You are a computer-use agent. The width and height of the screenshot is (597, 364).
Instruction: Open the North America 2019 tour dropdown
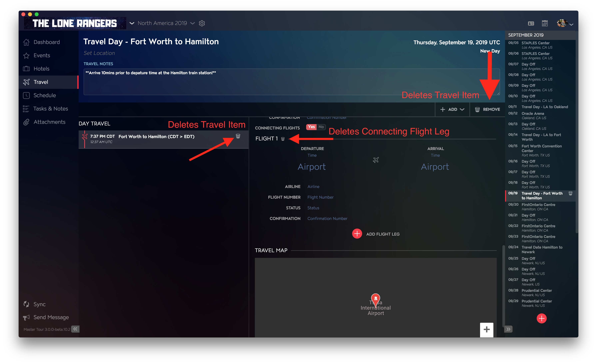166,23
